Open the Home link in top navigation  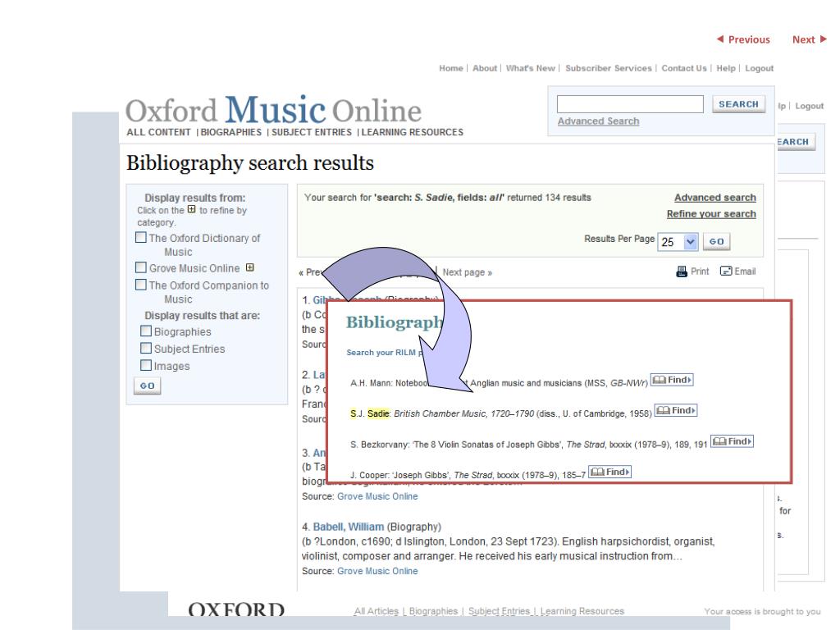(451, 69)
